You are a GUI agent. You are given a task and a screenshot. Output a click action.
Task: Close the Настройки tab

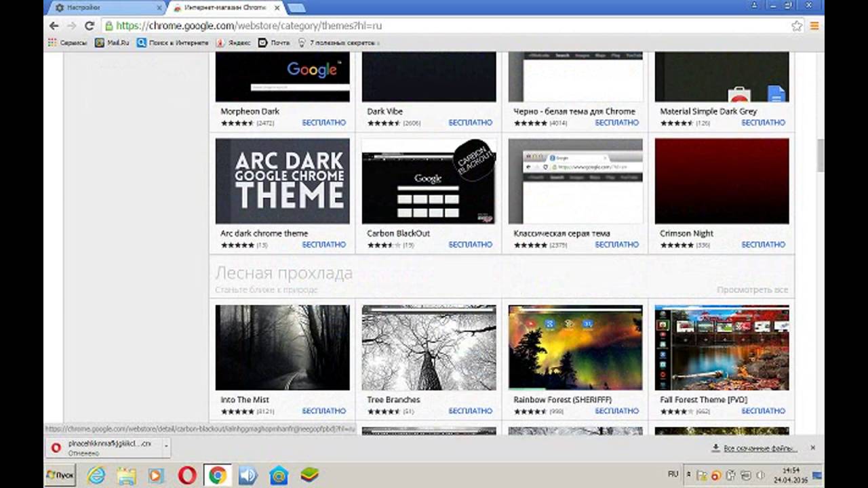[x=160, y=7]
